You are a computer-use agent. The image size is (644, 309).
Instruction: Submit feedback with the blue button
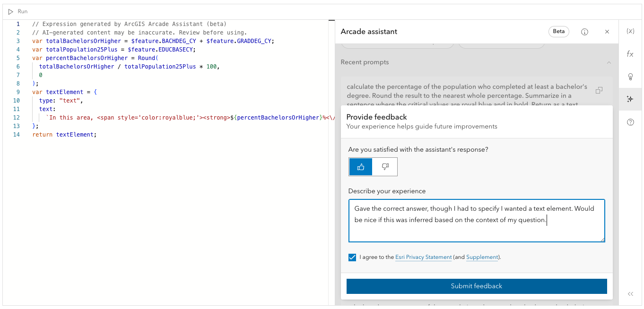[477, 286]
